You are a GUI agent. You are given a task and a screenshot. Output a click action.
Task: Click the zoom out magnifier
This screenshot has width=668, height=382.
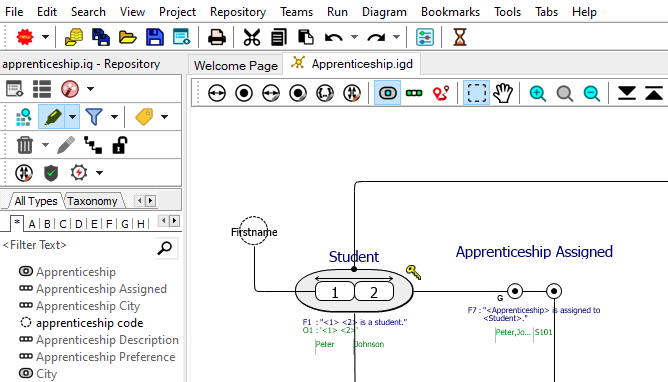tap(592, 93)
